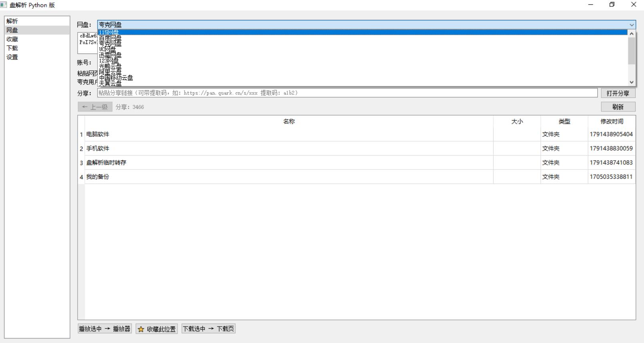Click the app icon in title bar
The height and width of the screenshot is (343, 644).
pyautogui.click(x=4, y=5)
